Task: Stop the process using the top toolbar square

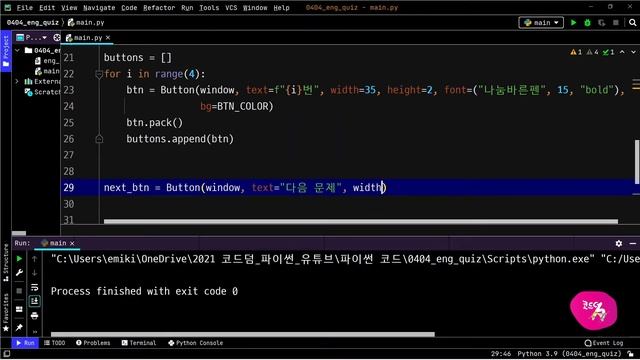Action: (x=616, y=23)
